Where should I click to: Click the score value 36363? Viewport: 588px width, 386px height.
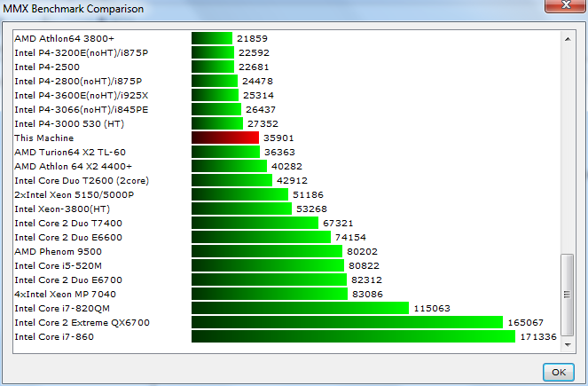pyautogui.click(x=279, y=153)
